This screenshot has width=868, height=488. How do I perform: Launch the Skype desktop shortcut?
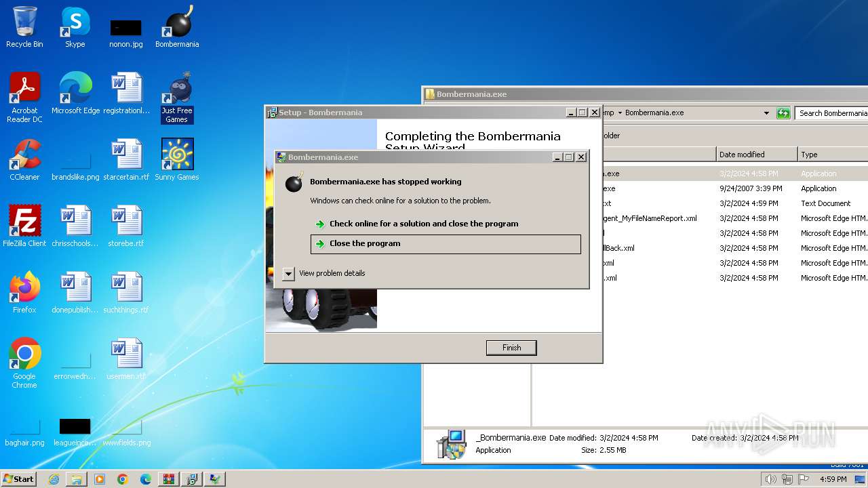pos(75,27)
